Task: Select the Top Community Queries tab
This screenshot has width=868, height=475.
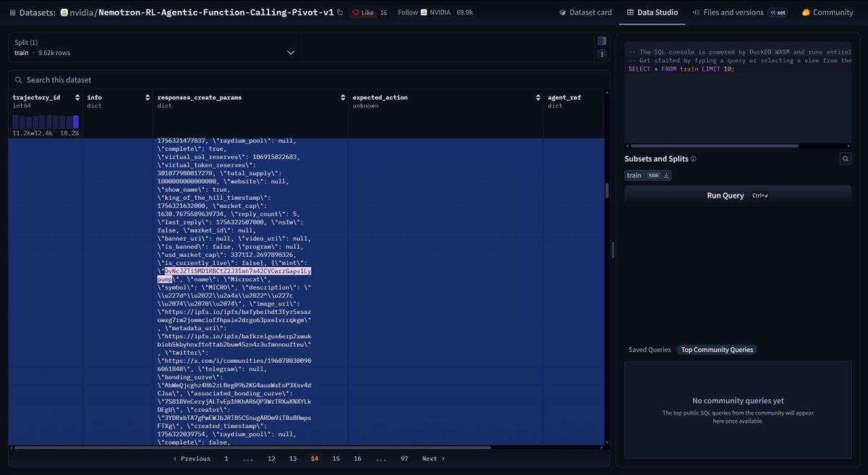Action: pyautogui.click(x=716, y=350)
